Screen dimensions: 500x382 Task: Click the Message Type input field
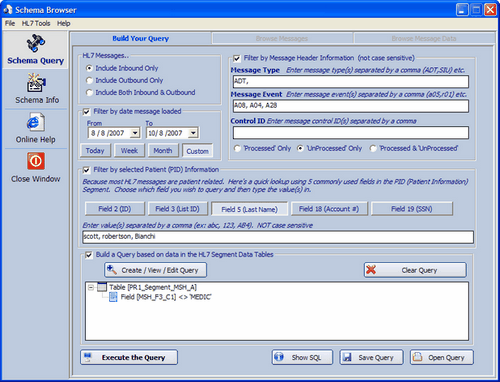click(x=351, y=81)
